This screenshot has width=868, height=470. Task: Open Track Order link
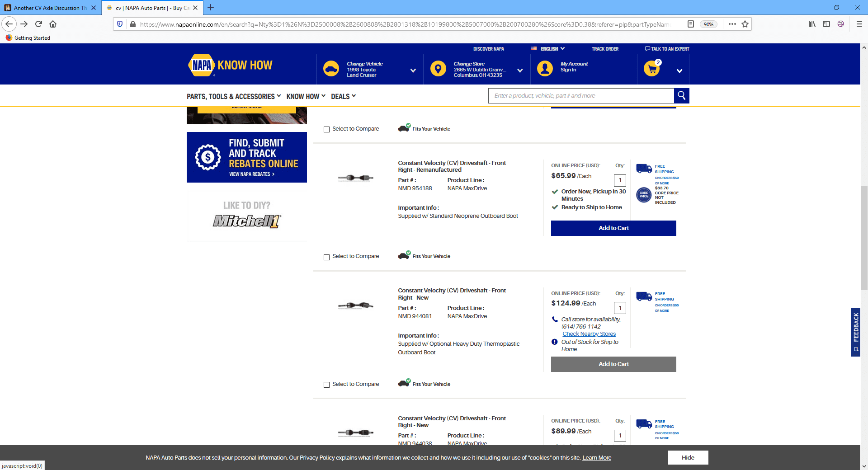605,49
